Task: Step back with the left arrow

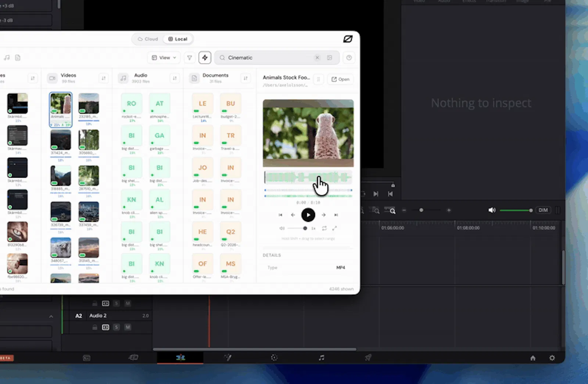Action: click(293, 215)
